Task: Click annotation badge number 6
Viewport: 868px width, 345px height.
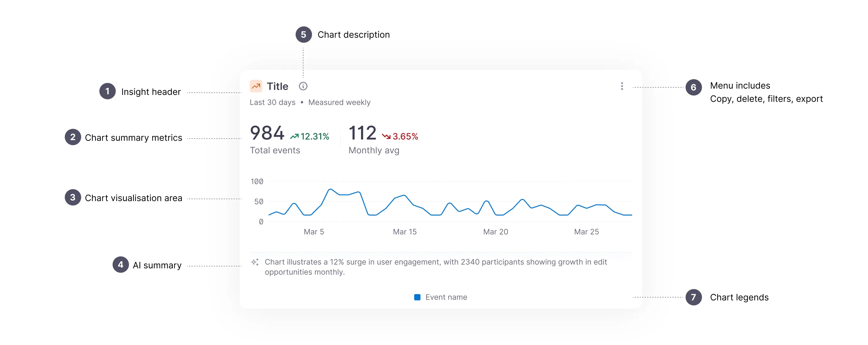Action: 693,88
